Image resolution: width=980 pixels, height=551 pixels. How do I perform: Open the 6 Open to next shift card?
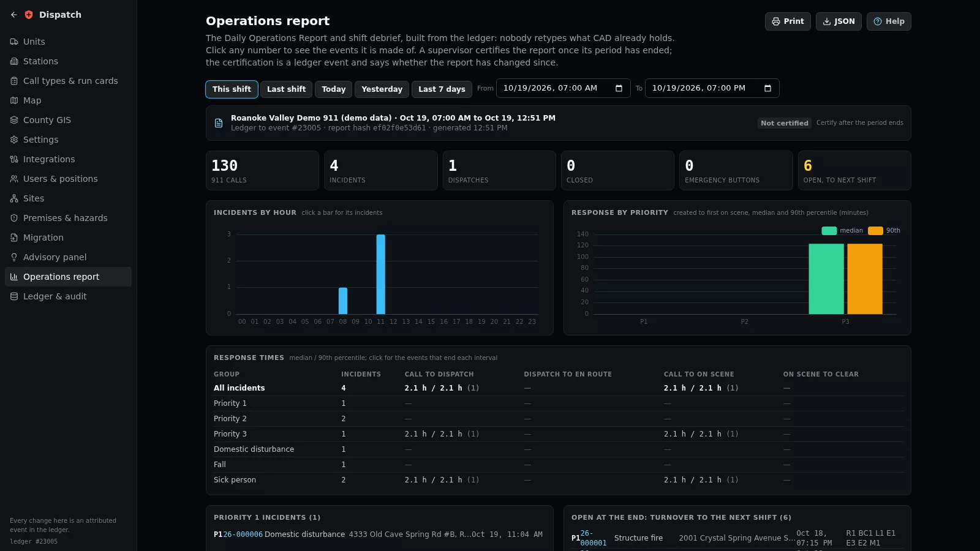[x=854, y=171]
